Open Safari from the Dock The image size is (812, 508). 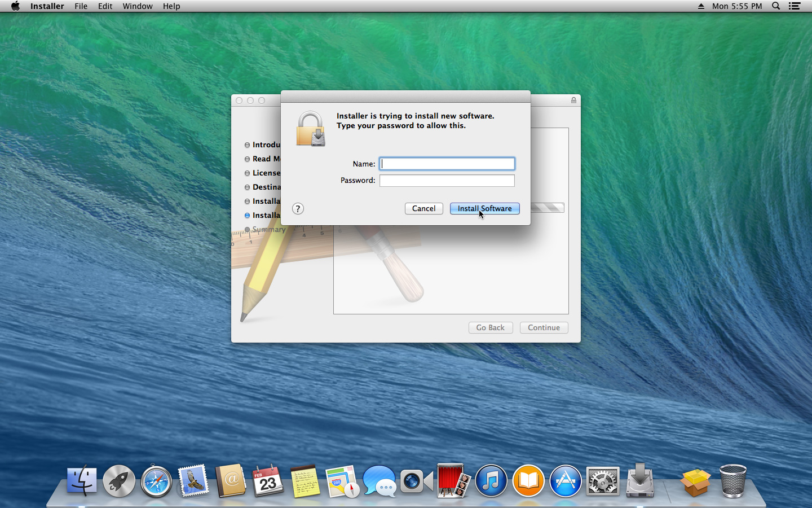156,481
